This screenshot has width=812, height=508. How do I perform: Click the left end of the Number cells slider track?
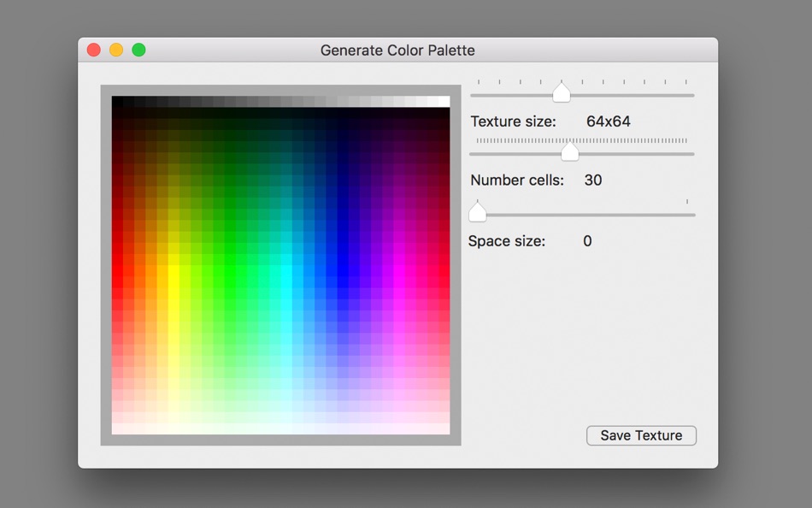474,154
